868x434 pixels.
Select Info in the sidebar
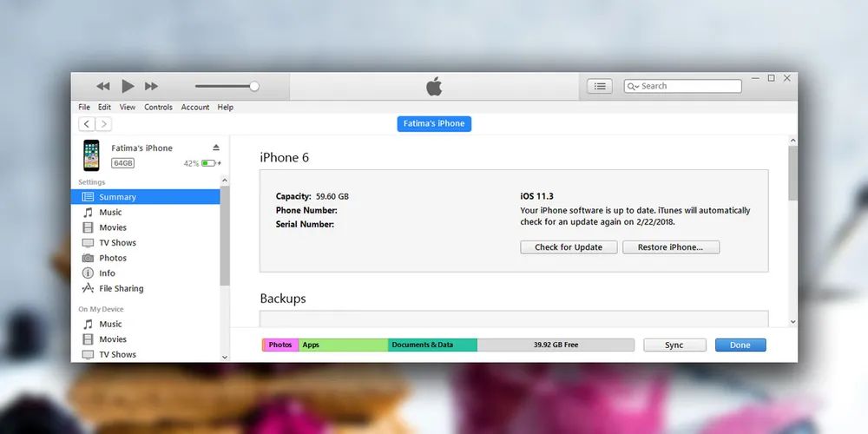[107, 273]
